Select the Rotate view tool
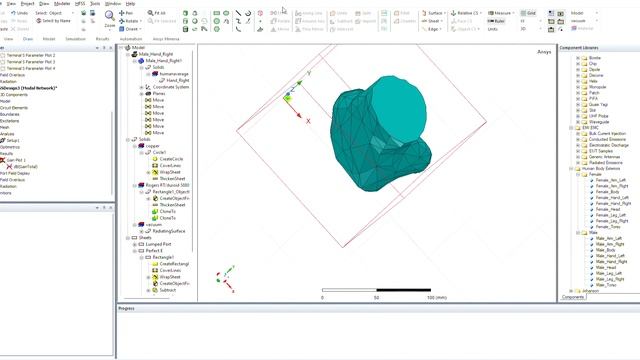 [x=130, y=21]
